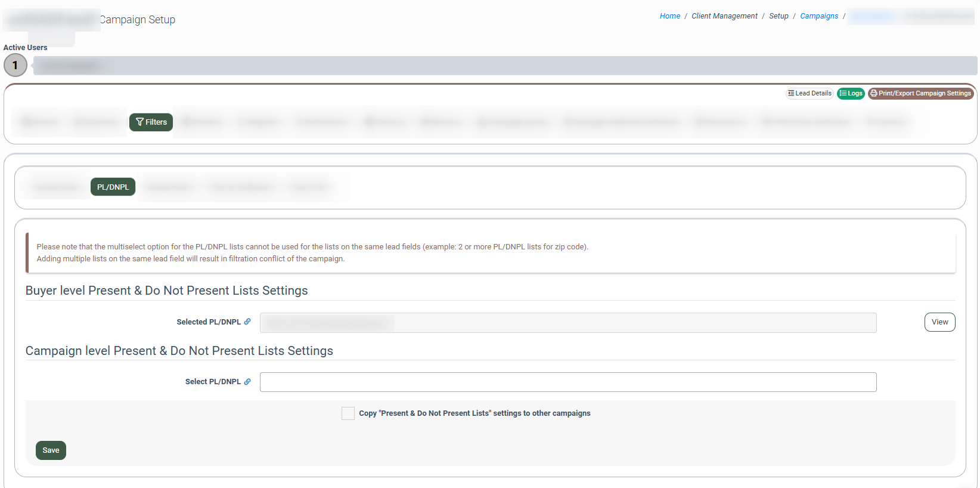Open the Filters tab
Screen dimensions: 980x488
point(151,122)
